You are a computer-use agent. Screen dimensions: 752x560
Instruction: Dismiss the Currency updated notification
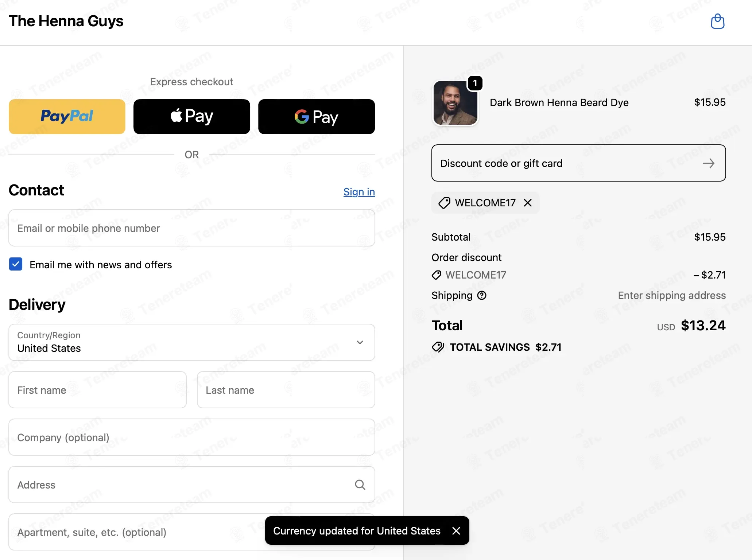click(x=456, y=531)
